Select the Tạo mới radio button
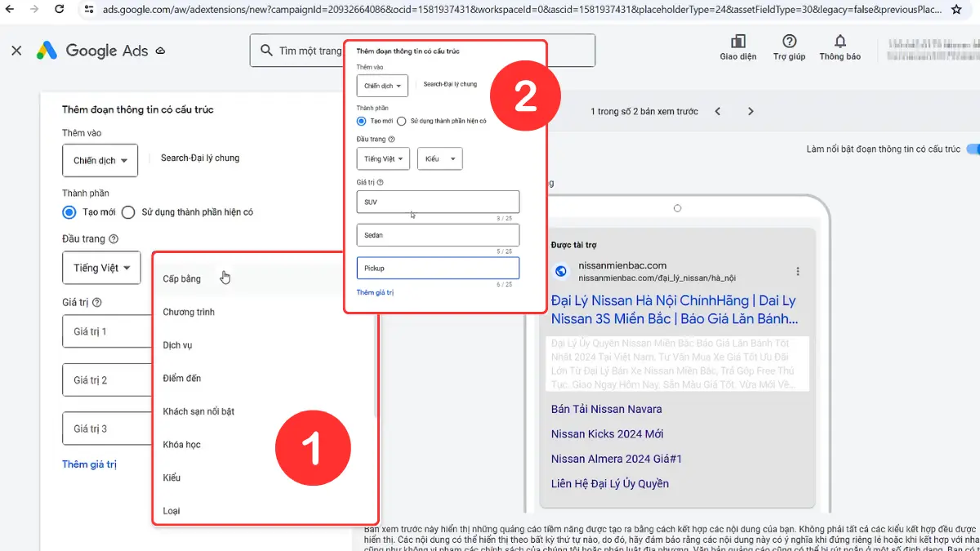980x551 pixels. [x=70, y=212]
